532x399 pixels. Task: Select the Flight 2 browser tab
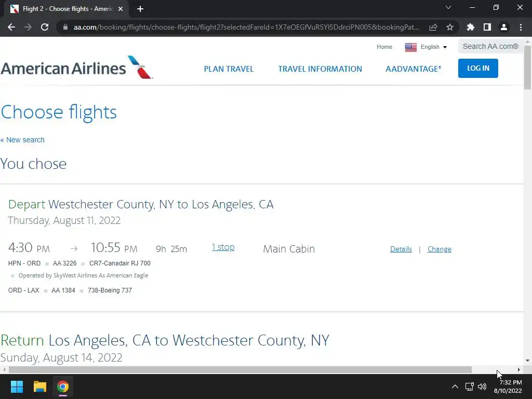coord(67,9)
